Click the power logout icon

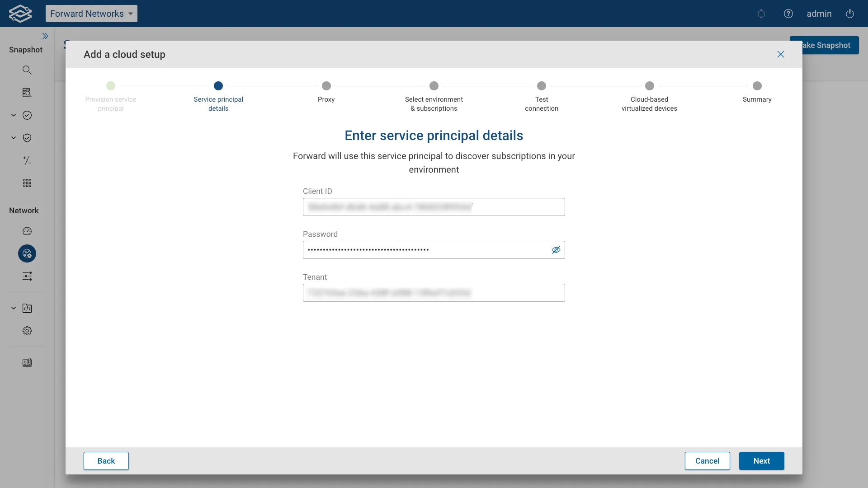(850, 14)
